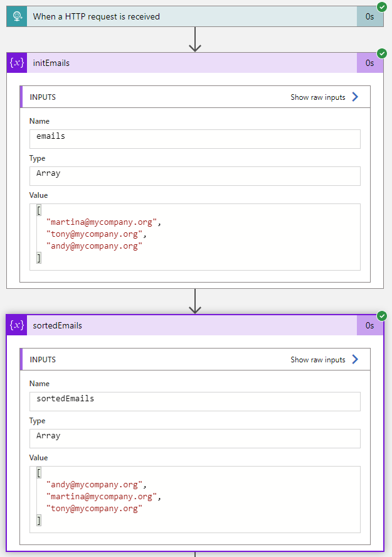Open 'Show raw inputs' link for initEmails

coord(317,97)
